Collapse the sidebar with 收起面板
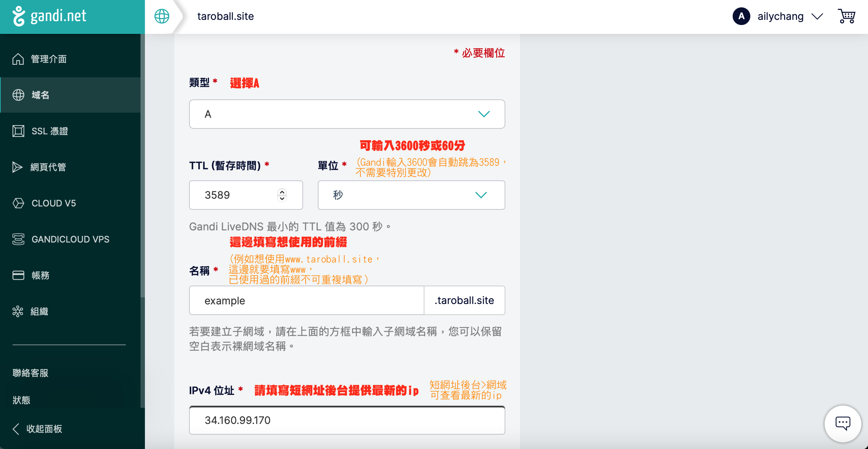The image size is (868, 449). (x=38, y=429)
